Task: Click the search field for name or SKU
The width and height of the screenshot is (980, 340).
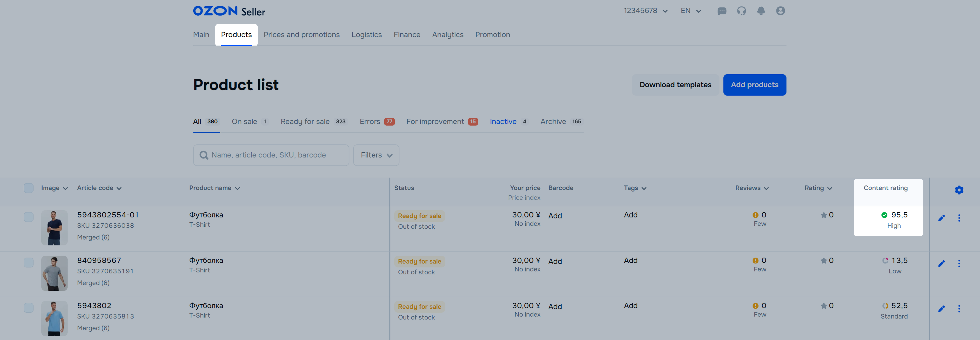Action: tap(271, 155)
